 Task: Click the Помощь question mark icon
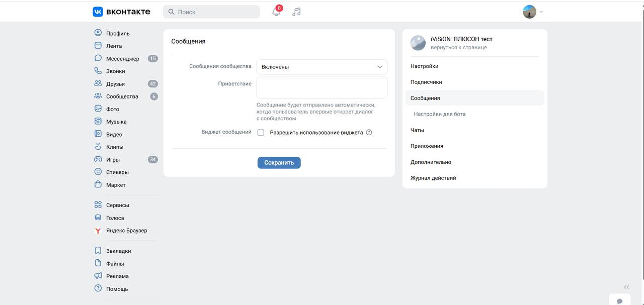(x=98, y=288)
